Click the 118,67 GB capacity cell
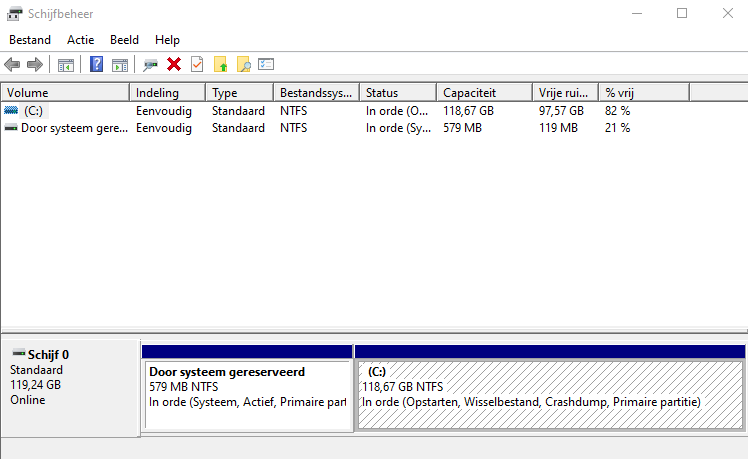 468,111
